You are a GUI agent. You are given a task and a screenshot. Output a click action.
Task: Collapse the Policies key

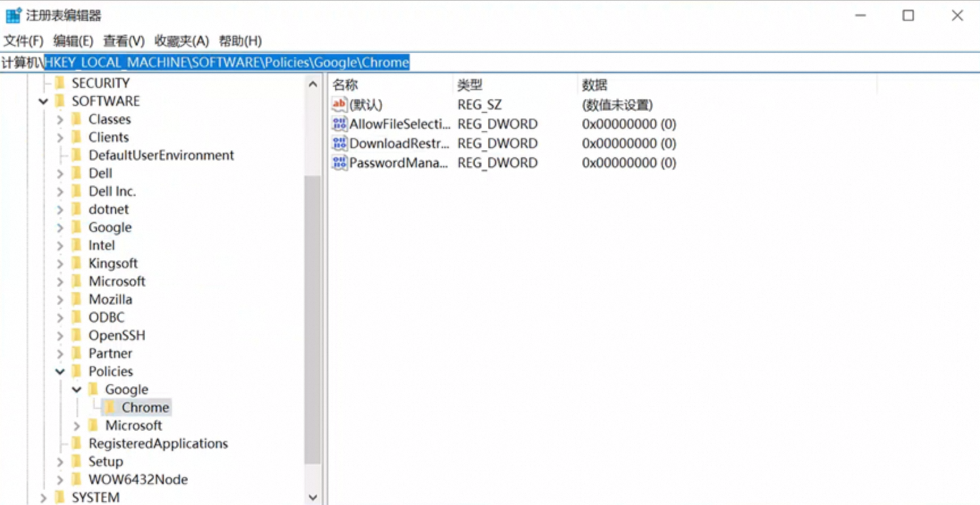(x=60, y=372)
